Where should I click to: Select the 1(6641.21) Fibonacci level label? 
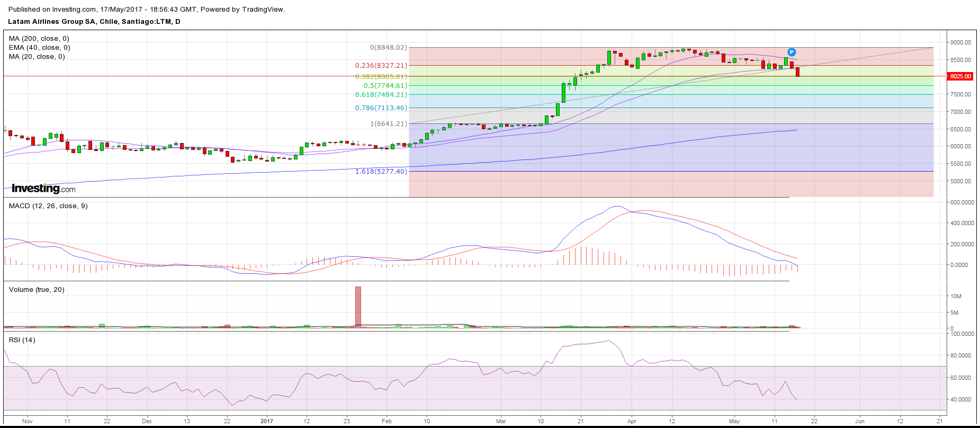coord(389,124)
